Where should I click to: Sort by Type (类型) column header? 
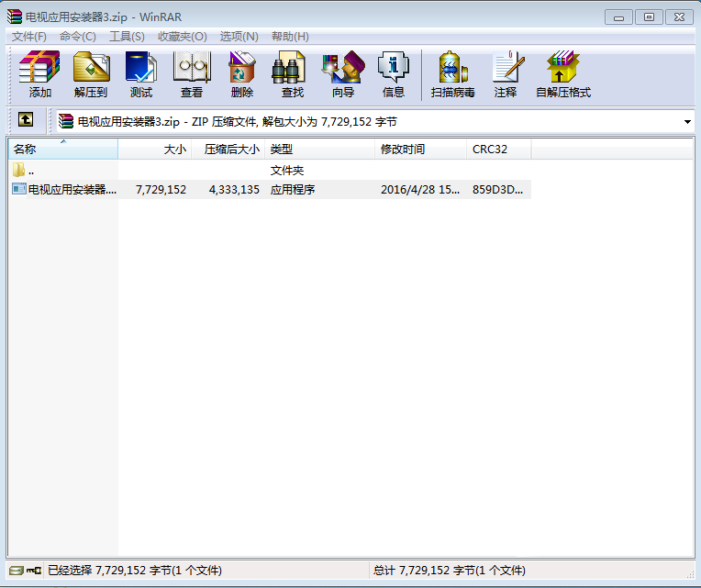[x=319, y=150]
